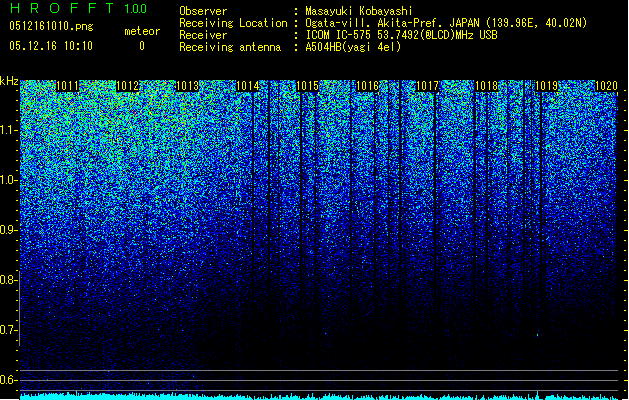Click the 1019 time marker

(547, 86)
